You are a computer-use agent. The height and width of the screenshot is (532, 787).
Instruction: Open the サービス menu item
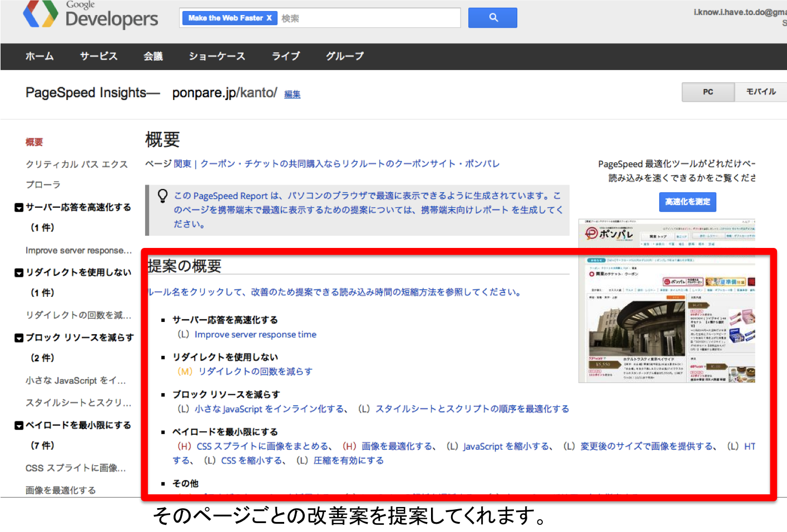click(98, 56)
